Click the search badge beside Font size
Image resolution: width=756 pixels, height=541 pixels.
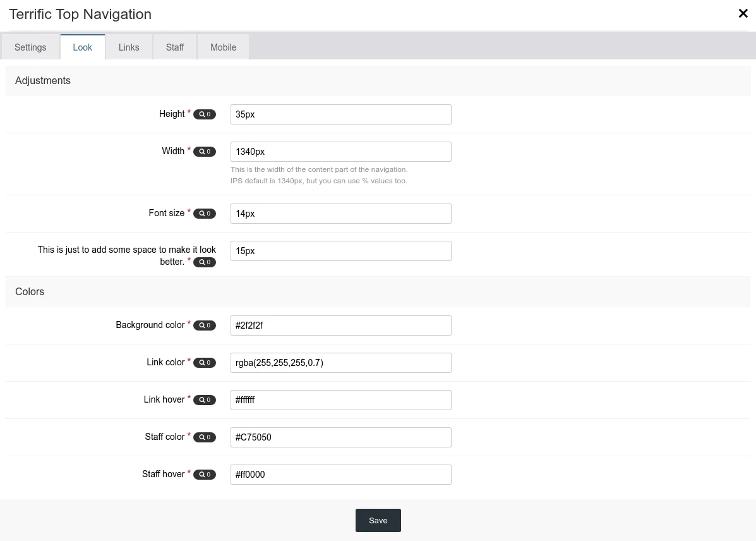(204, 214)
